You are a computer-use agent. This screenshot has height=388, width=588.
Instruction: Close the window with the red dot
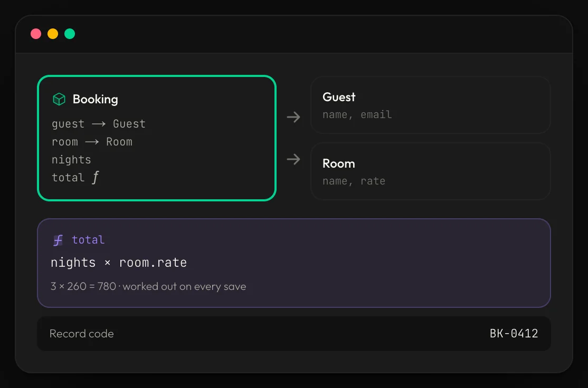36,34
